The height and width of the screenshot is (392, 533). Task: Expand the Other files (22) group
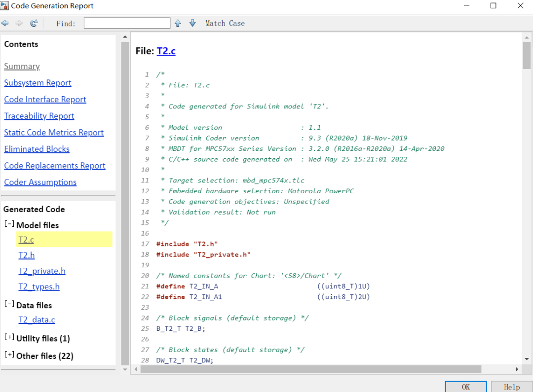9,355
